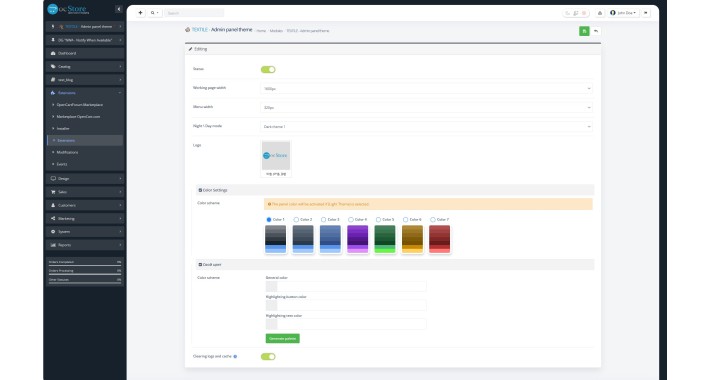Toggle the Clearing logs and cache switch
The width and height of the screenshot is (710, 380).
pos(268,356)
